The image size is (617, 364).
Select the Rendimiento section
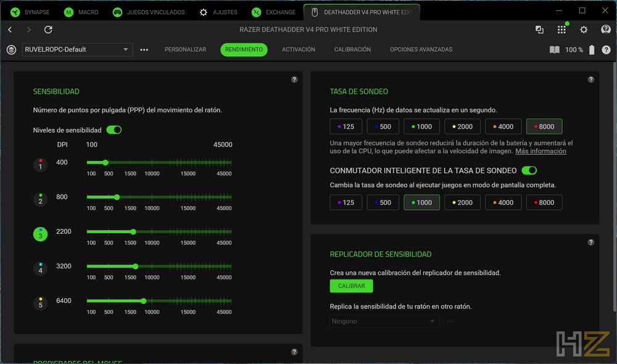pos(244,49)
